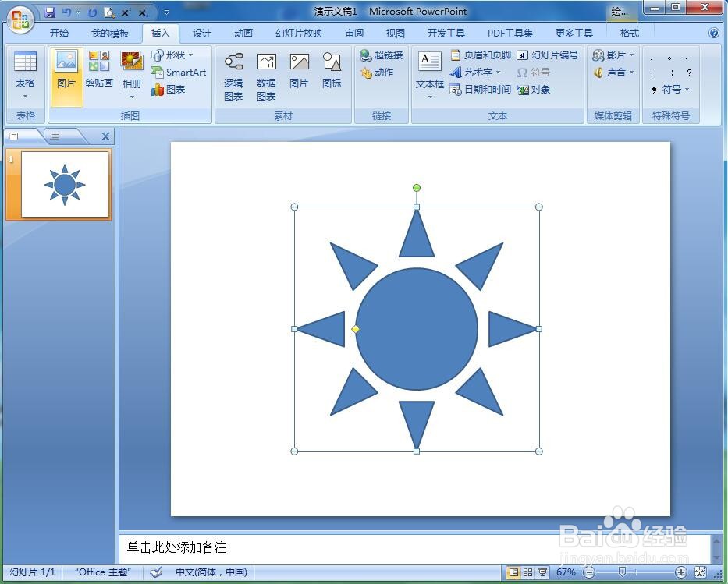This screenshot has height=584, width=728.
Task: Close the slides/outline pane
Action: (105, 136)
